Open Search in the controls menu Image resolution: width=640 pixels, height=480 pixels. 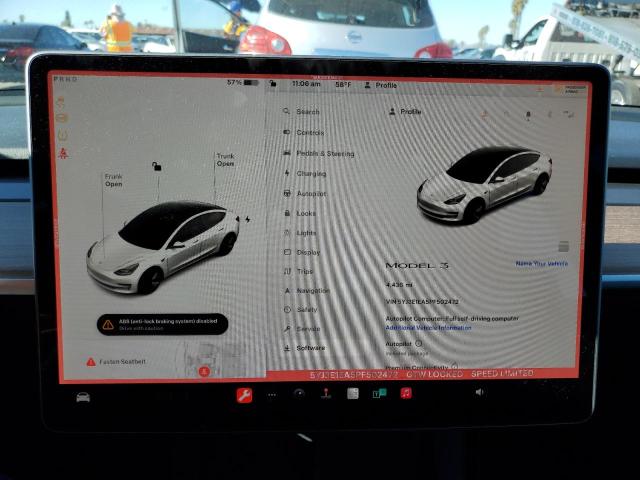tap(302, 111)
